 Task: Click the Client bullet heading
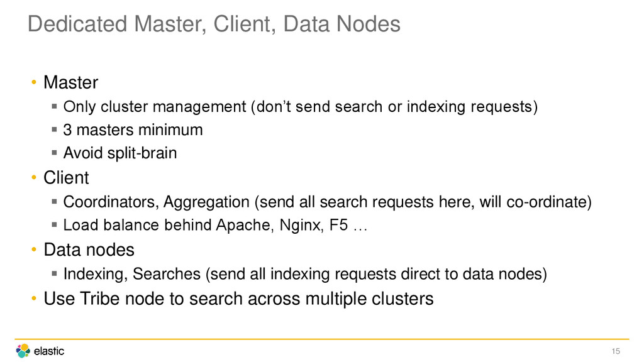(x=66, y=178)
